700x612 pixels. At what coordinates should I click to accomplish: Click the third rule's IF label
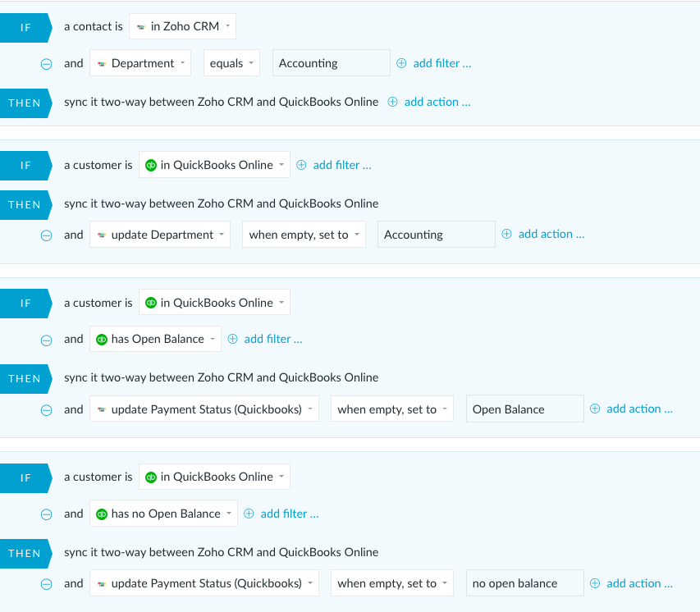(25, 304)
